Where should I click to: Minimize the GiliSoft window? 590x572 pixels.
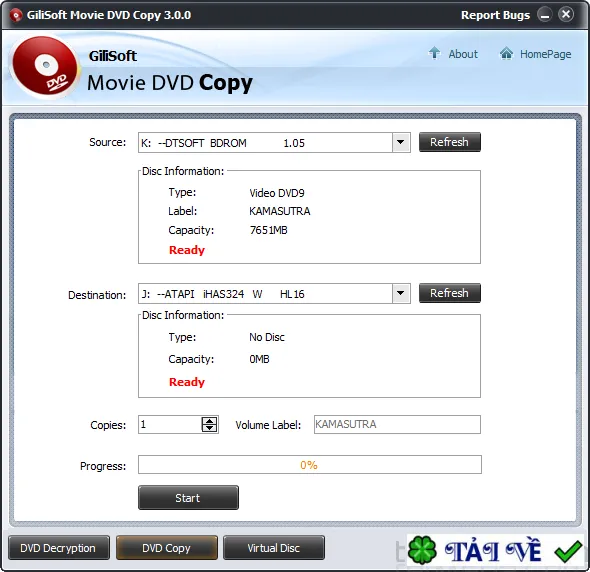pyautogui.click(x=544, y=15)
